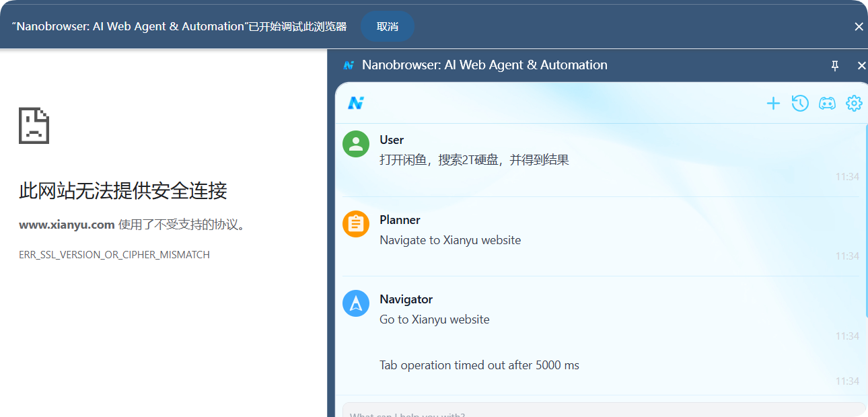
Task: Click the 11:34 timestamp under 'Go to Xianyu website'
Action: click(847, 336)
